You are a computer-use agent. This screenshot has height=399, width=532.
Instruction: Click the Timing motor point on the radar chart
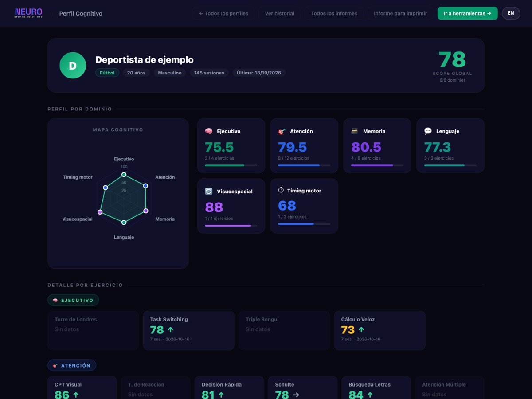click(105, 188)
